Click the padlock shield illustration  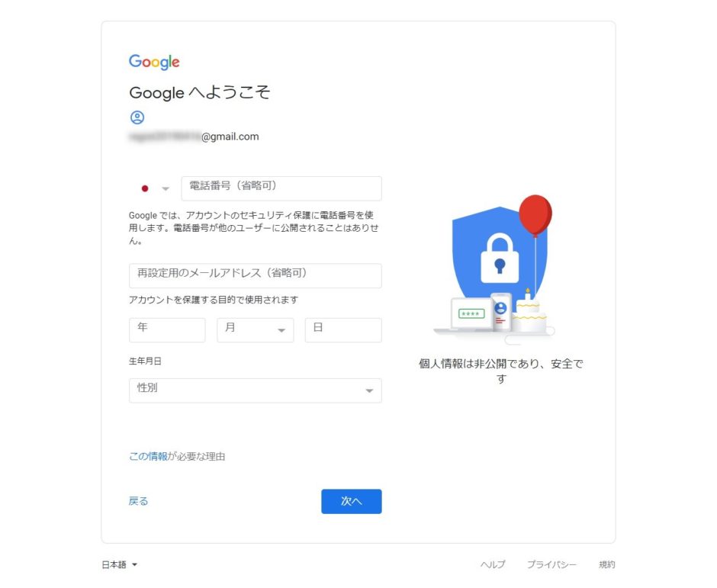500,257
